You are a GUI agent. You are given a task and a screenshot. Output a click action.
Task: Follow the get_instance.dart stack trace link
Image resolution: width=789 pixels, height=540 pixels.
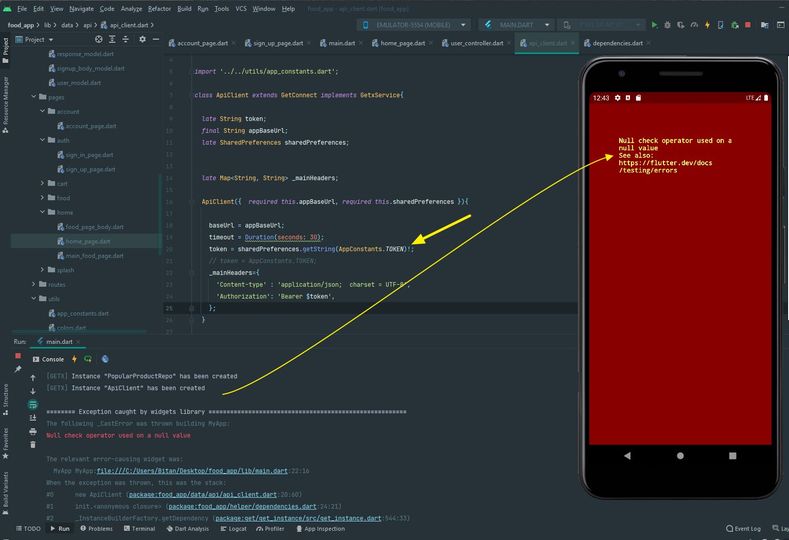[x=298, y=518]
